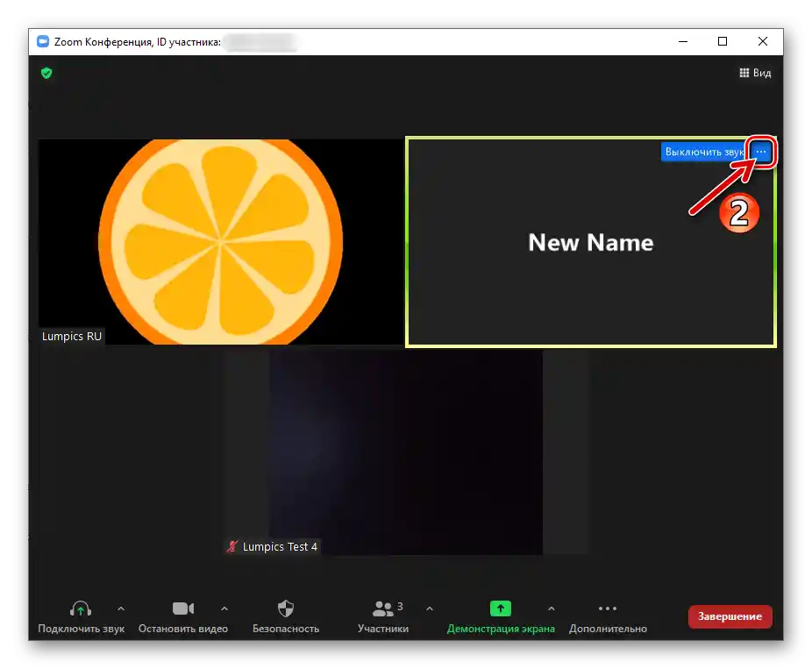End the meeting with the Завершение button
Screen dimensions: 812x669
[x=730, y=616]
